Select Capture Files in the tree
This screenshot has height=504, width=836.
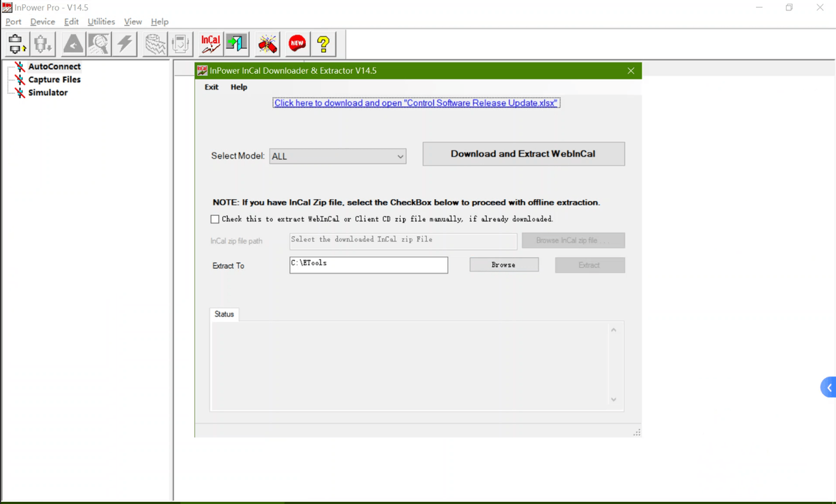(54, 79)
